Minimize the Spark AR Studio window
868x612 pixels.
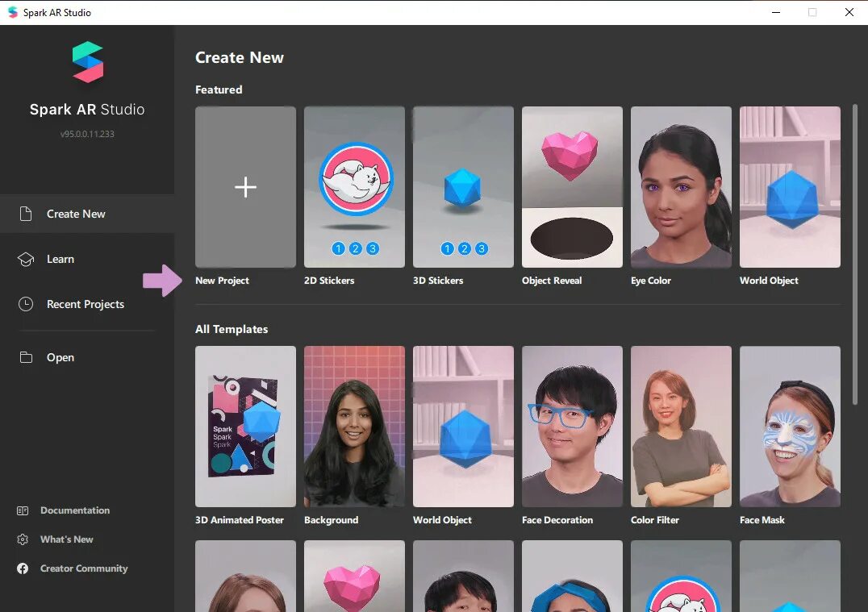pyautogui.click(x=776, y=12)
